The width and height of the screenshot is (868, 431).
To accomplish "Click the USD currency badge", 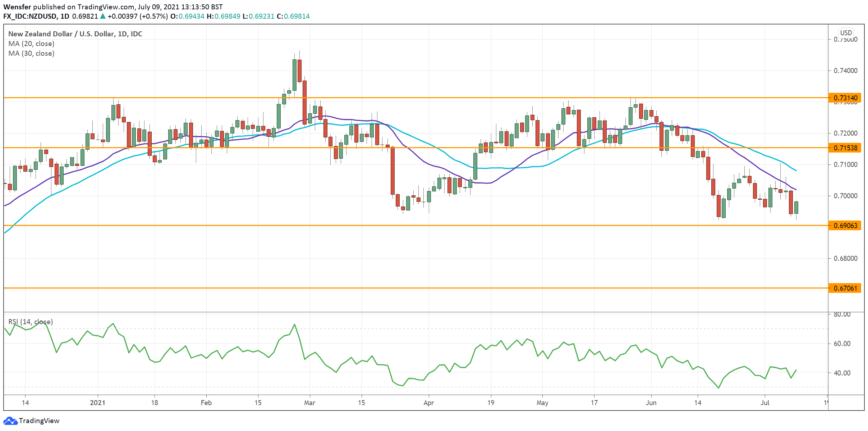I will tap(846, 33).
